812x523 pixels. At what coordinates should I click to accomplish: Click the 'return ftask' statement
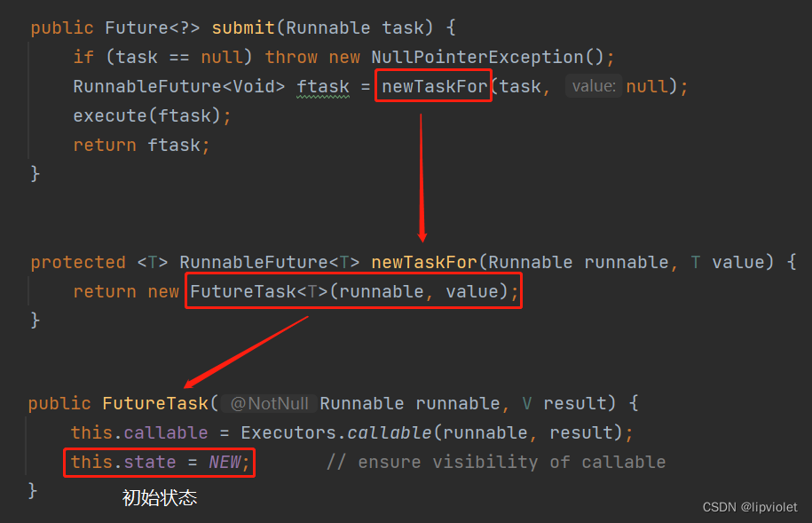141,145
